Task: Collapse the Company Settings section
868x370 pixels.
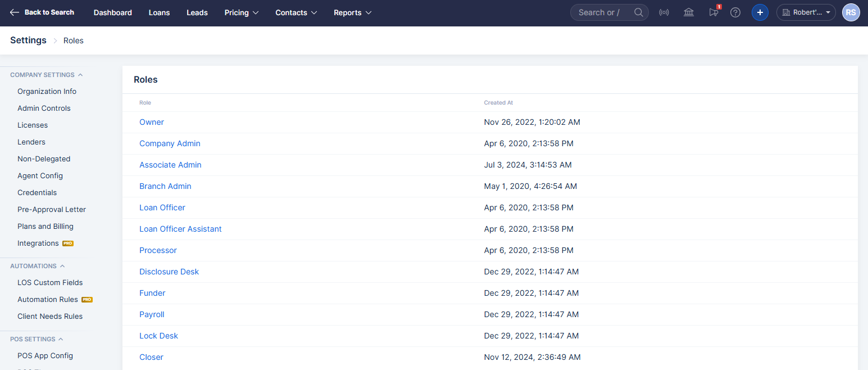Action: pyautogui.click(x=47, y=75)
